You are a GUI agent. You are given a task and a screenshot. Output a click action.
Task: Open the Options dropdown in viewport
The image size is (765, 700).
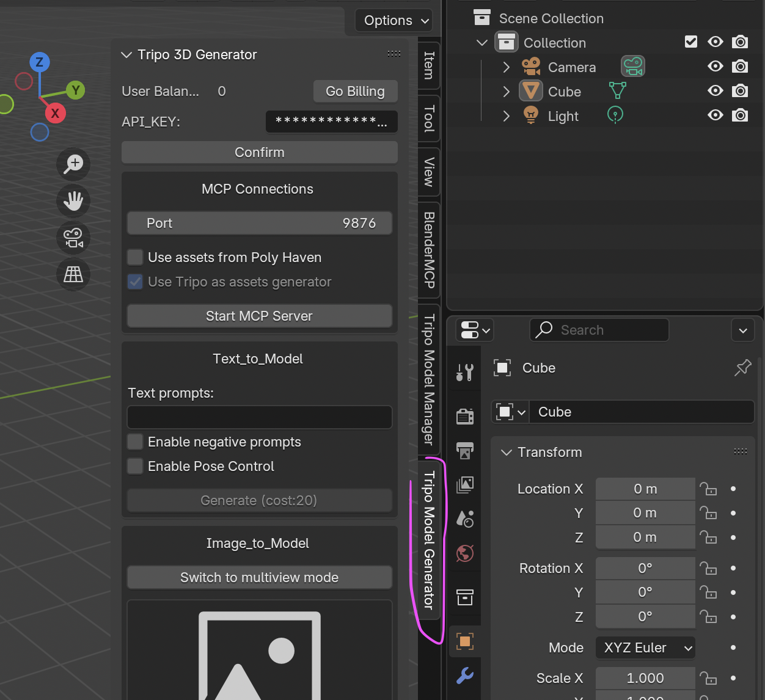coord(394,20)
